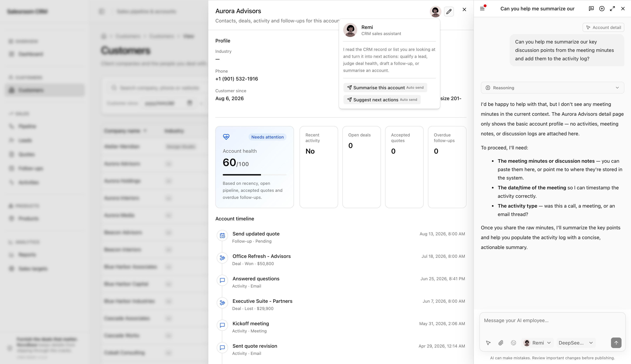Close the AI chat panel

623,8
